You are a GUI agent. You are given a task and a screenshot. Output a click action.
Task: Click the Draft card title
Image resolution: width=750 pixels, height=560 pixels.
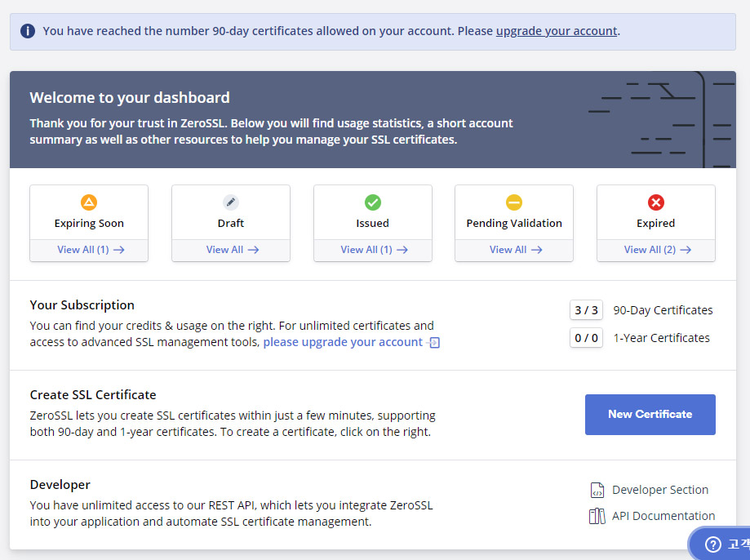pos(231,224)
